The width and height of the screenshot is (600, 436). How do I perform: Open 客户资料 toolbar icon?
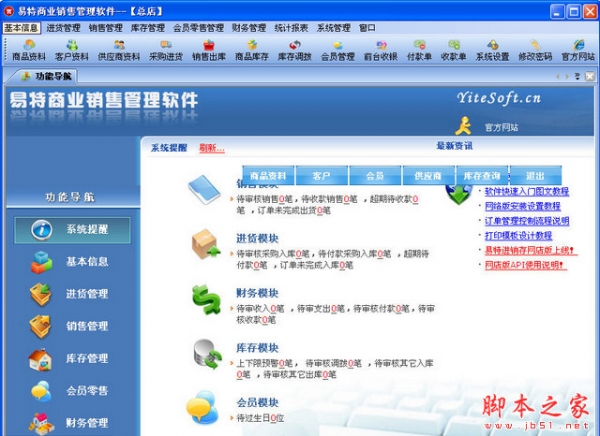[72, 51]
